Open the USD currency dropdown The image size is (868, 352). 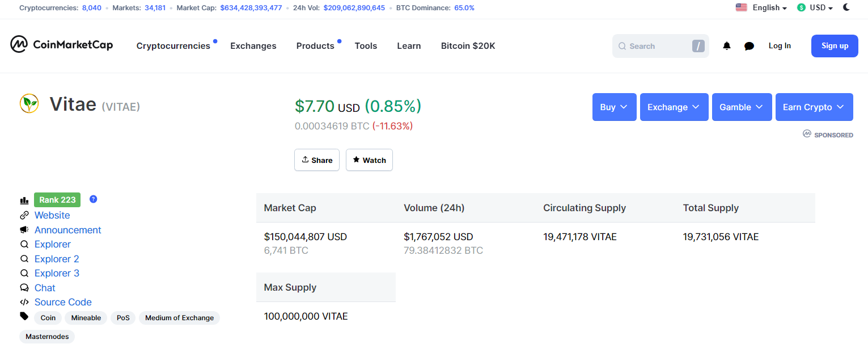point(821,7)
